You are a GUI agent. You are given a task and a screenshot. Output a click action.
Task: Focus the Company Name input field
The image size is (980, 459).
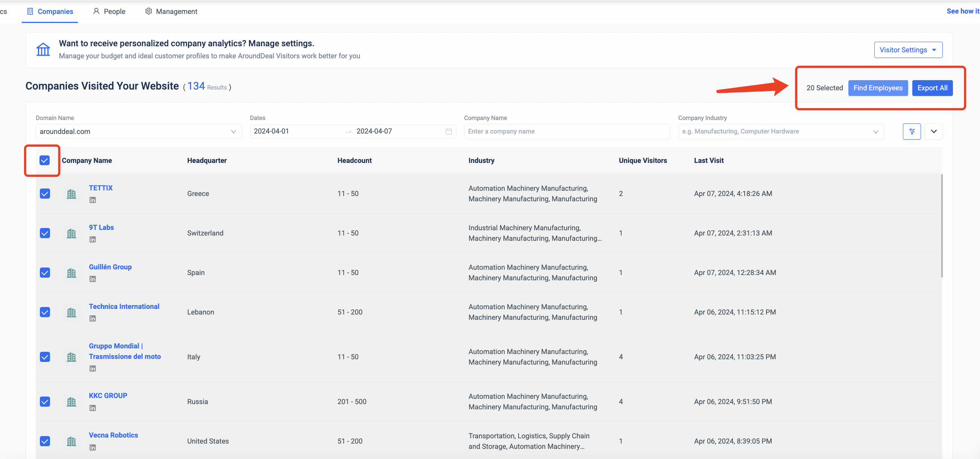(566, 131)
